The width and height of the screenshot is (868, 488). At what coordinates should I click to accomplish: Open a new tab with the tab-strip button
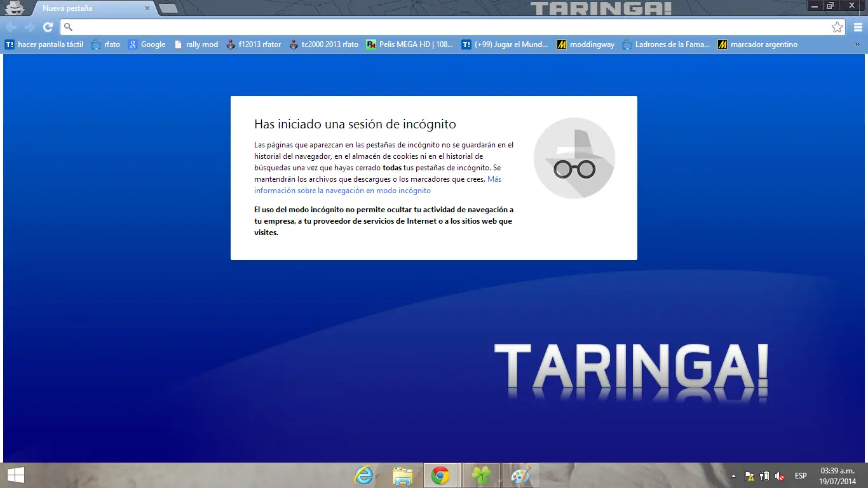coord(168,8)
